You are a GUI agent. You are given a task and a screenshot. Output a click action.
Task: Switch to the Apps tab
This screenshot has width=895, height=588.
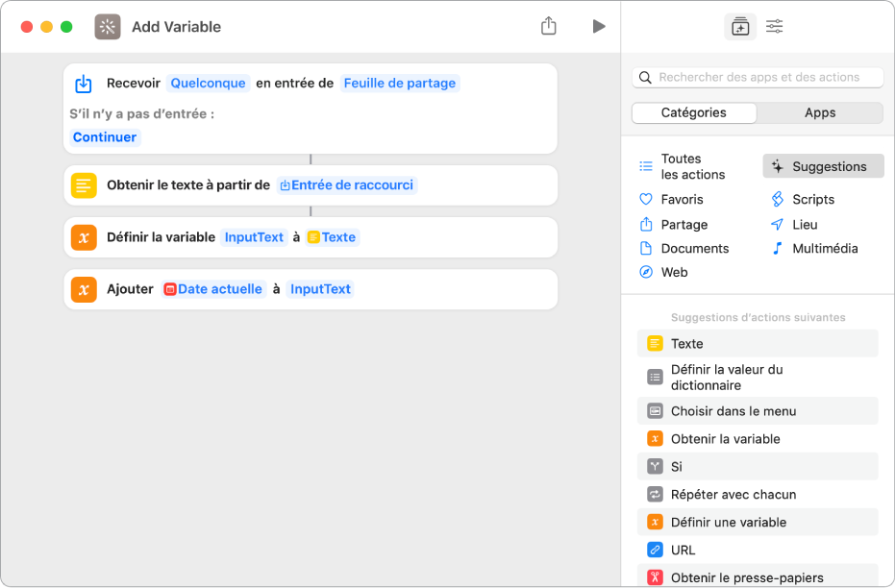820,112
